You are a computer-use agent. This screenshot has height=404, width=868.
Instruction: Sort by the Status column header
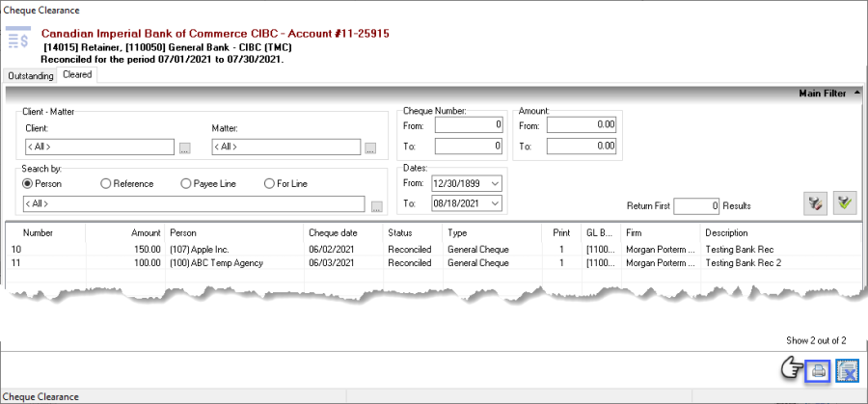pos(413,233)
